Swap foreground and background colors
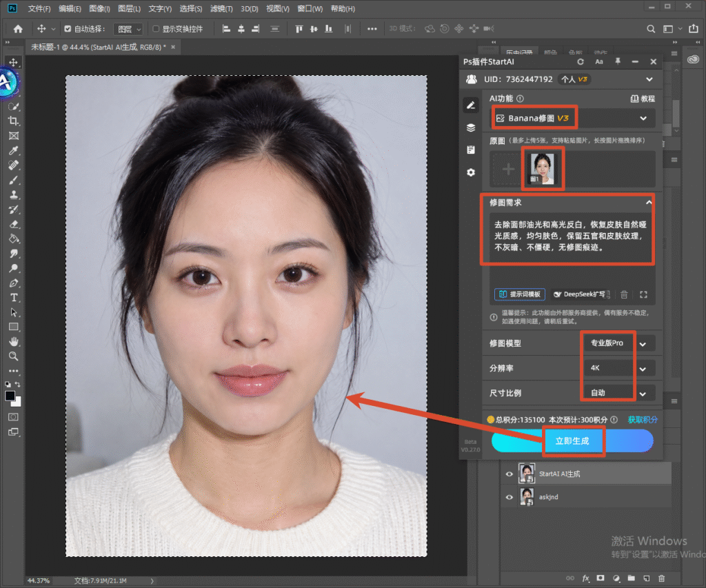The image size is (706, 588). pos(18,385)
